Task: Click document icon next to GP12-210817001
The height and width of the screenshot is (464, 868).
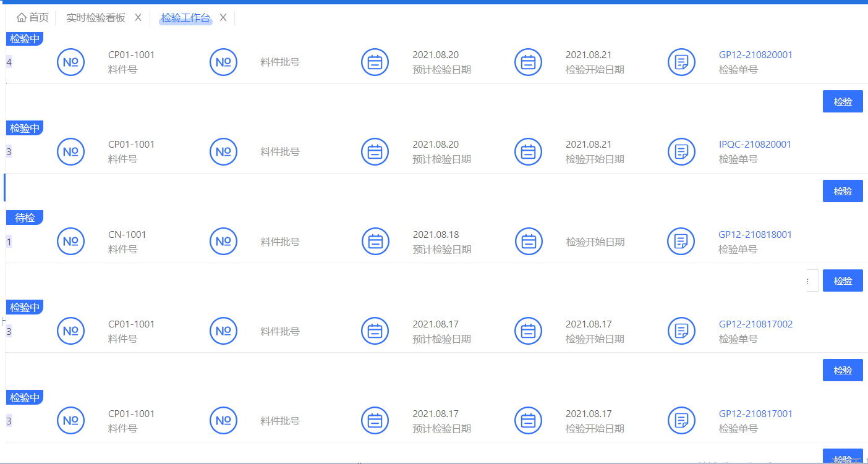Action: coord(682,421)
